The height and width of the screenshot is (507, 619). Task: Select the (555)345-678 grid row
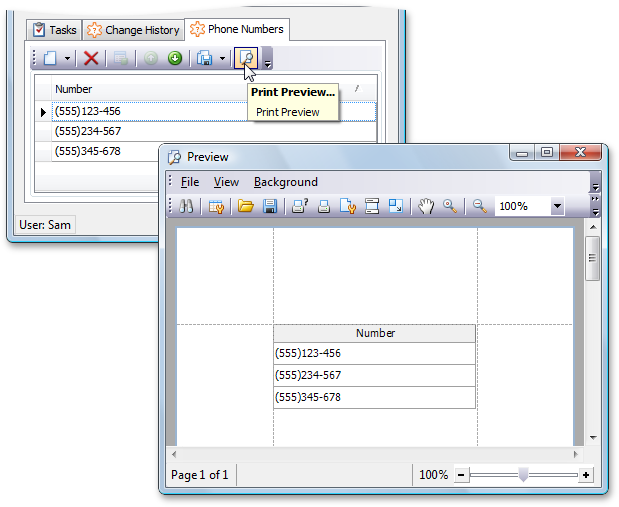(x=105, y=151)
